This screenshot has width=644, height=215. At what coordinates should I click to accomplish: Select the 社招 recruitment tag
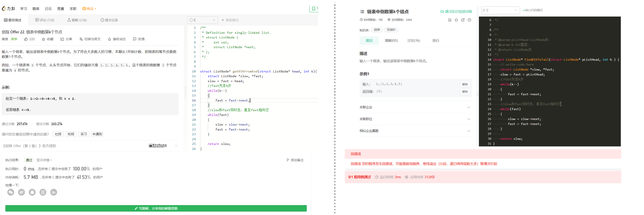[x=58, y=134]
